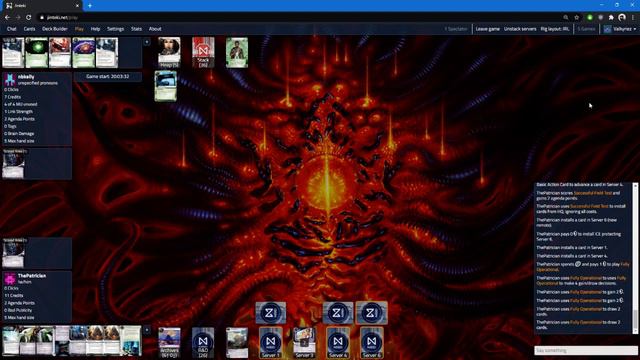This screenshot has width=640, height=360.
Task: Click the runner's 7 Credits counter
Action: point(13,97)
